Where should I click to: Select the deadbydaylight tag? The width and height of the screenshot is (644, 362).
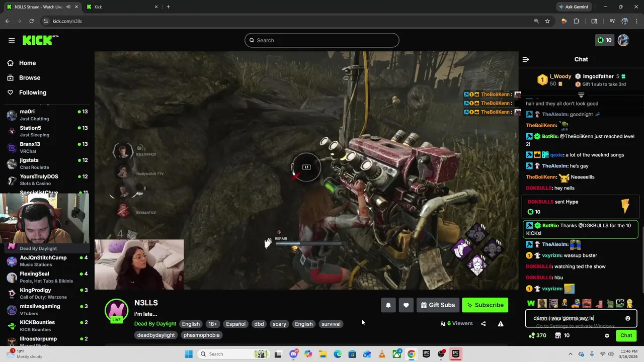(156, 335)
